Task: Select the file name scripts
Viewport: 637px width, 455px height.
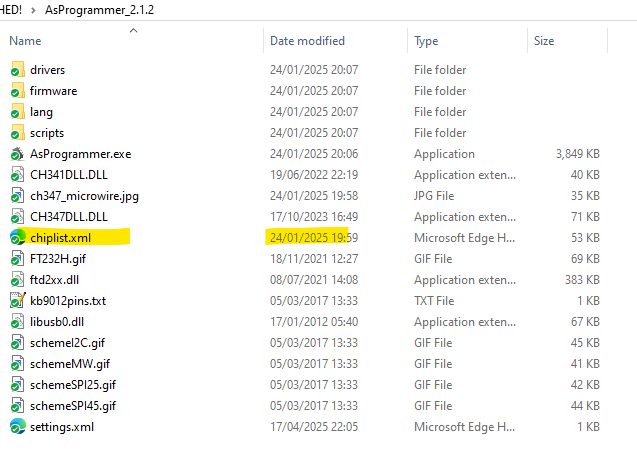Action: pos(47,133)
